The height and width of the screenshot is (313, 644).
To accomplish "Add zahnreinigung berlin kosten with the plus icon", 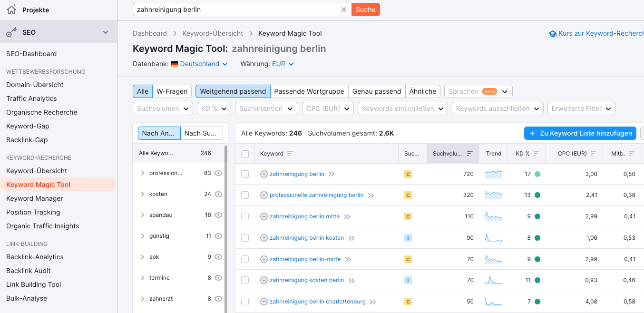I will [x=264, y=238].
